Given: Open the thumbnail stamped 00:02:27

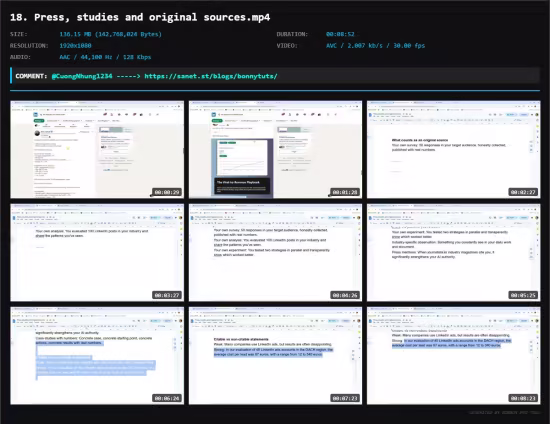Looking at the screenshot, I should tap(454, 149).
